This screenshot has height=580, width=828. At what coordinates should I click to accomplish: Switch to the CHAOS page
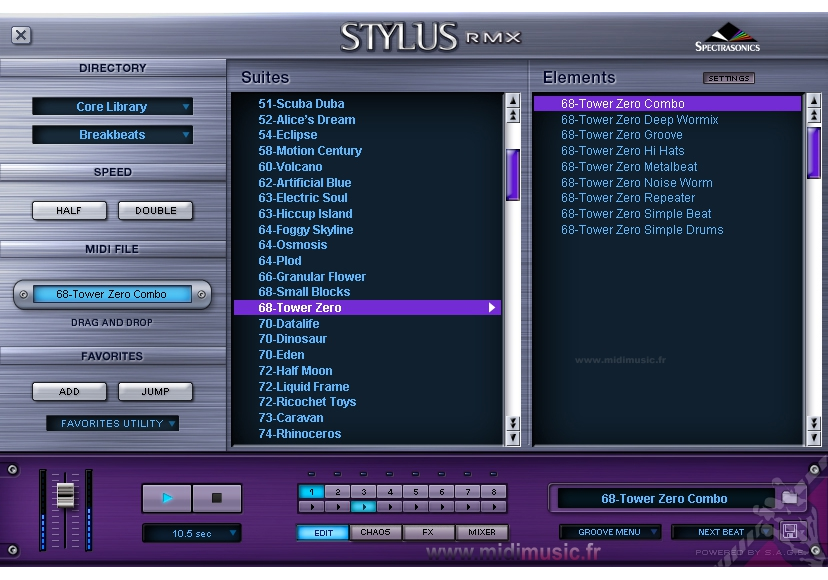coord(375,532)
